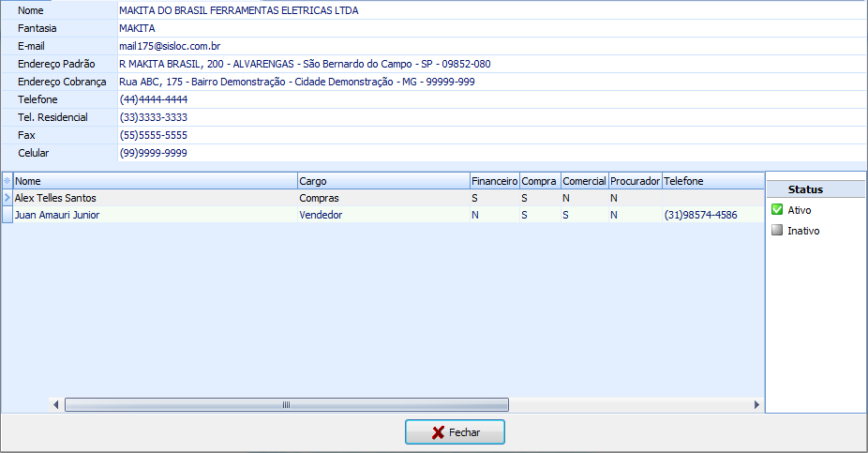Click the Celular field (99)9999-9999
Viewport: 868px width, 453px height.
(491, 153)
